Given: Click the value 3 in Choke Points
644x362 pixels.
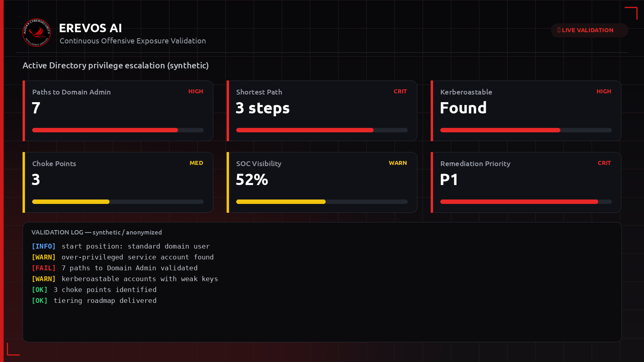Looking at the screenshot, I should click(36, 179).
